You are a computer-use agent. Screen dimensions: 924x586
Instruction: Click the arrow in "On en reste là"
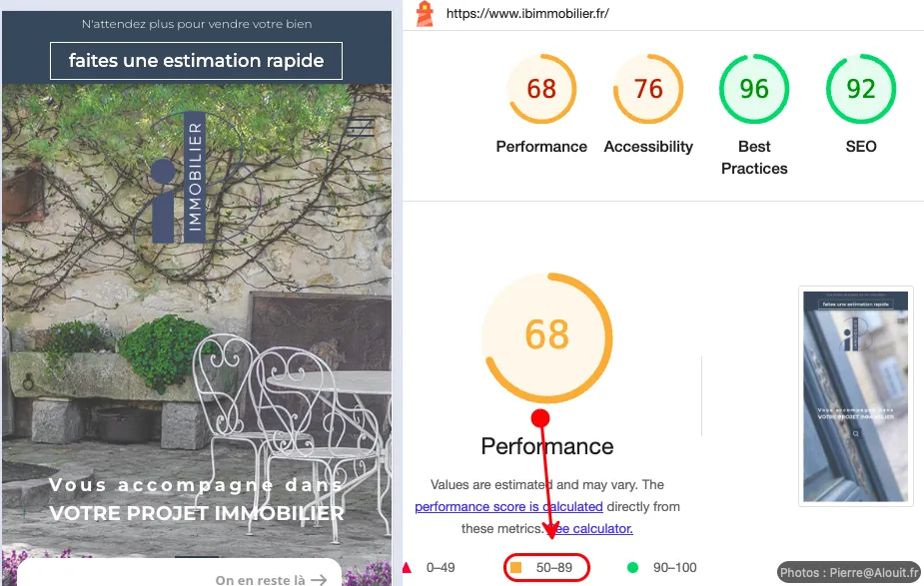(319, 579)
